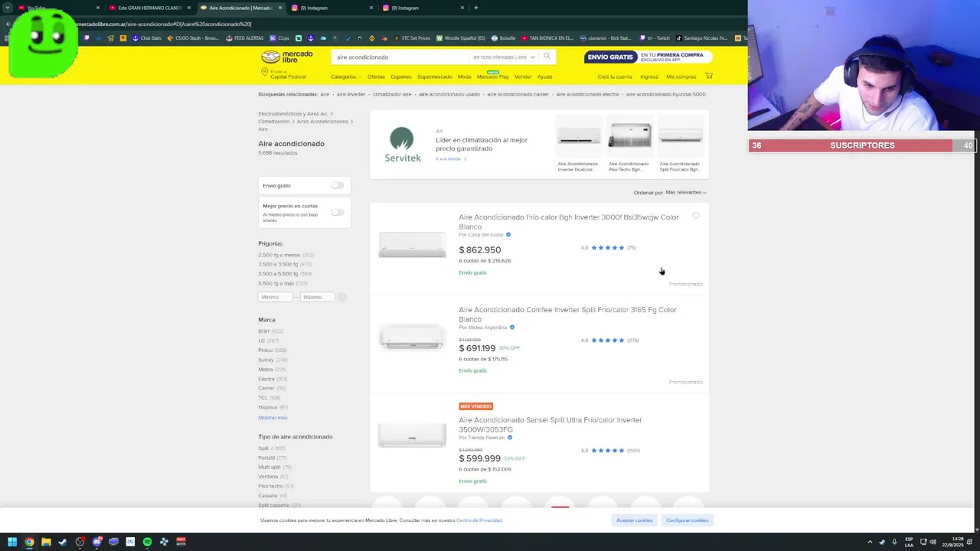This screenshot has height=551, width=980.
Task: Open Configurar cookies button
Action: [x=687, y=520]
